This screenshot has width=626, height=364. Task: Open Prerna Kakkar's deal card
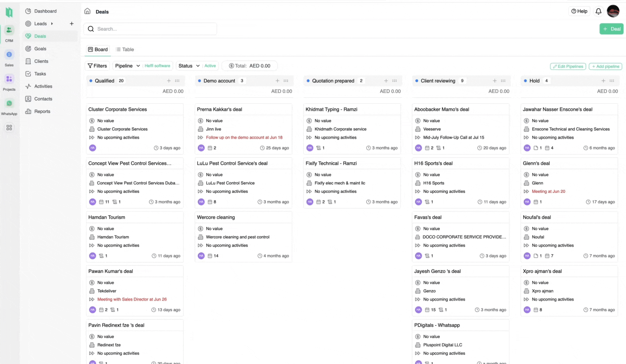pos(243,129)
